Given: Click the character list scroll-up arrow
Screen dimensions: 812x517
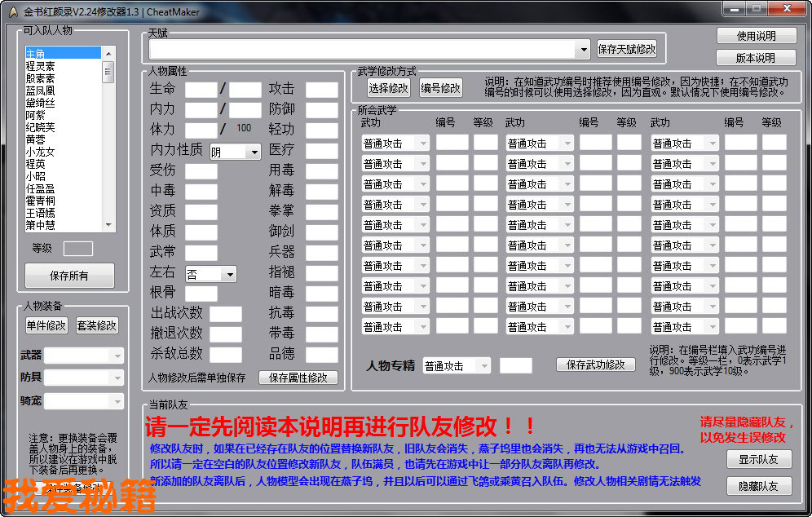Looking at the screenshot, I should pos(108,53).
